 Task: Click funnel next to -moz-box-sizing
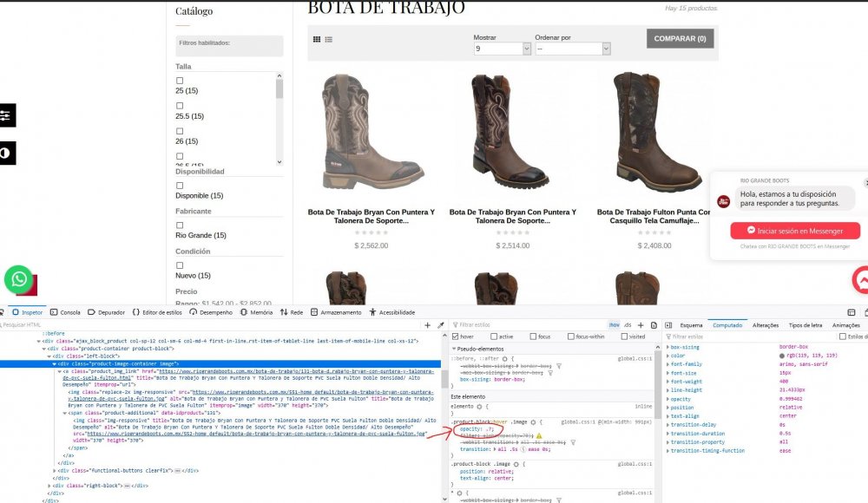pos(550,373)
